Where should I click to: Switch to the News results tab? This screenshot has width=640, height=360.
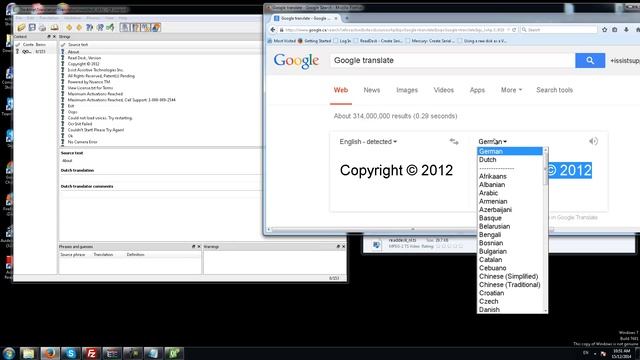click(371, 90)
